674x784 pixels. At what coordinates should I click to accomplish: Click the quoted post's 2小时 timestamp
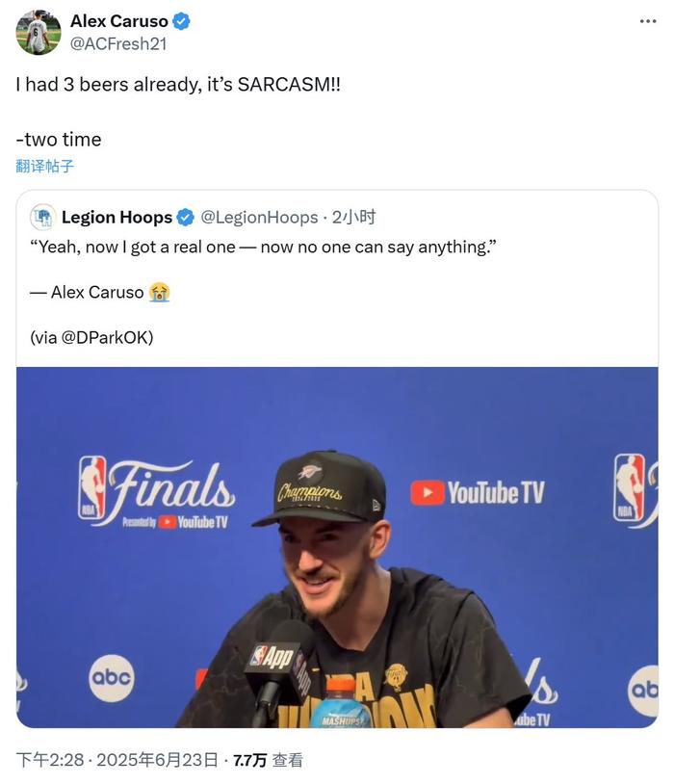point(354,218)
